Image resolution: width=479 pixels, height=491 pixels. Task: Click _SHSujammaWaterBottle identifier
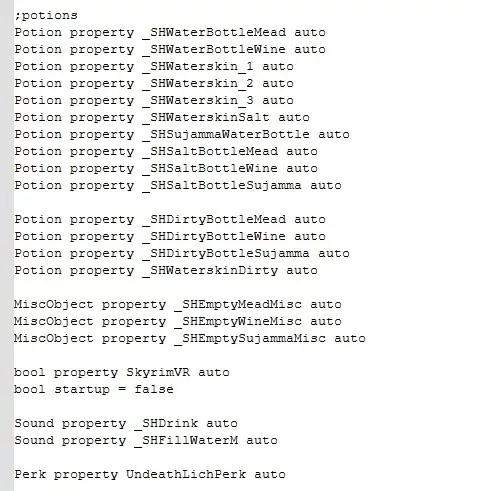(226, 135)
